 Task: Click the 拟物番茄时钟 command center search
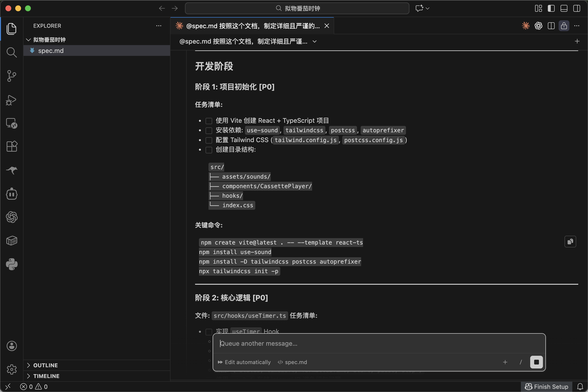[297, 9]
